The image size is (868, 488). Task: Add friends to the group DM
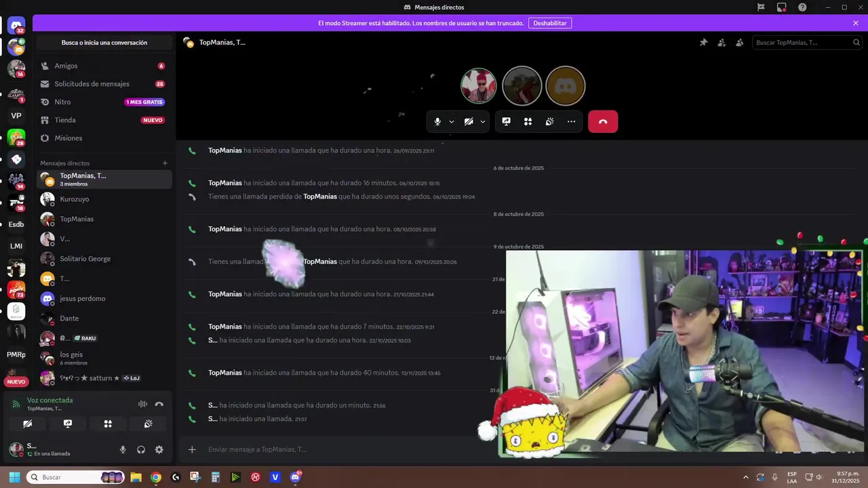pos(722,42)
